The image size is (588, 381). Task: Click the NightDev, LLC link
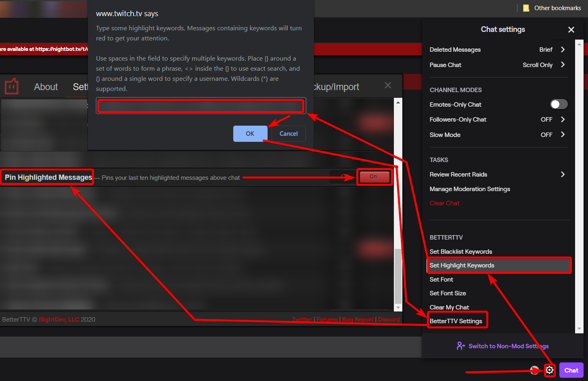pos(59,319)
